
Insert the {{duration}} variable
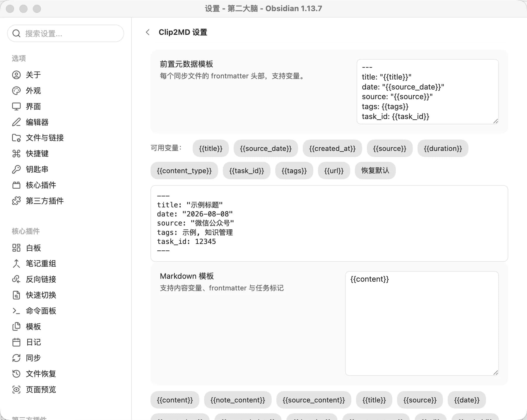(x=443, y=149)
